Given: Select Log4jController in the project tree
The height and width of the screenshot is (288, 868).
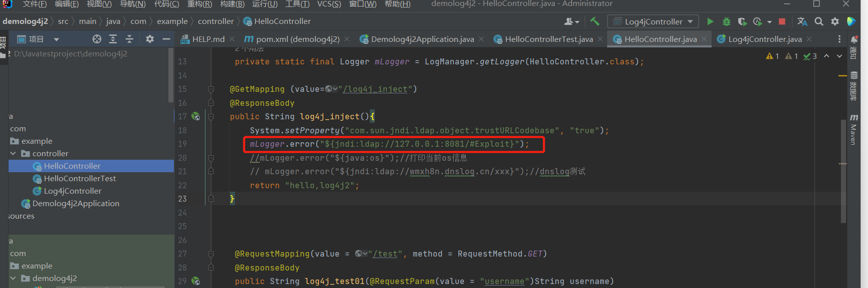Looking at the screenshot, I should (72, 191).
